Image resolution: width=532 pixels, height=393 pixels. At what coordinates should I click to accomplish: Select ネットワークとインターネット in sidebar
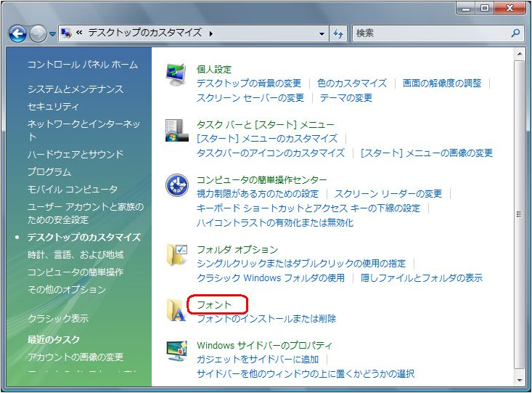pyautogui.click(x=83, y=131)
